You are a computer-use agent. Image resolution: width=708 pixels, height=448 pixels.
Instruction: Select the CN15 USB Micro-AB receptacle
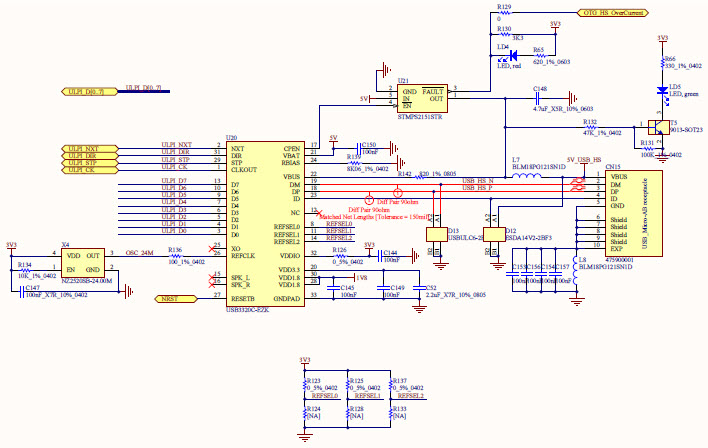[x=633, y=214]
